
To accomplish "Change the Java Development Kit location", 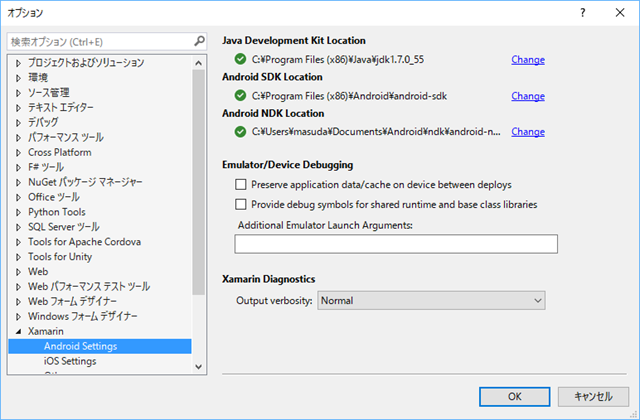I will click(x=528, y=60).
